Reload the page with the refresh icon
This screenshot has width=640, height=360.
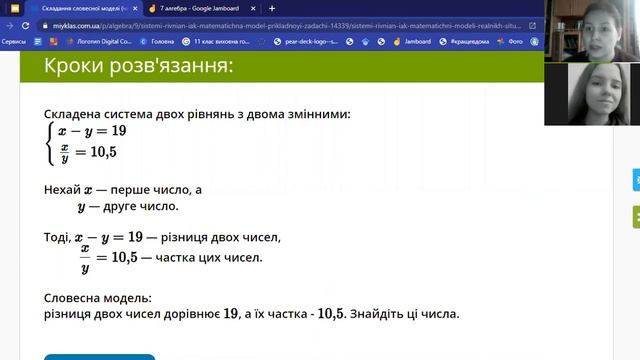(26, 26)
